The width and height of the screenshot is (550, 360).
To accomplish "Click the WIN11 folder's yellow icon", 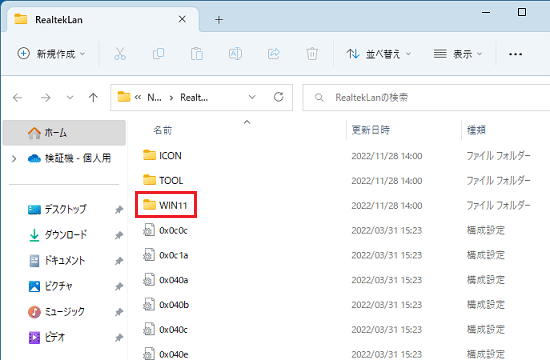I will tap(149, 205).
